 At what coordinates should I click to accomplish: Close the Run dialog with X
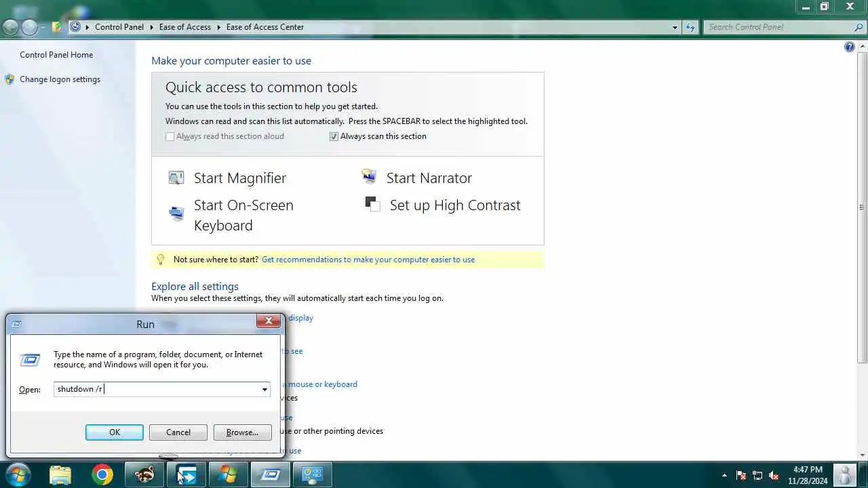coord(269,321)
